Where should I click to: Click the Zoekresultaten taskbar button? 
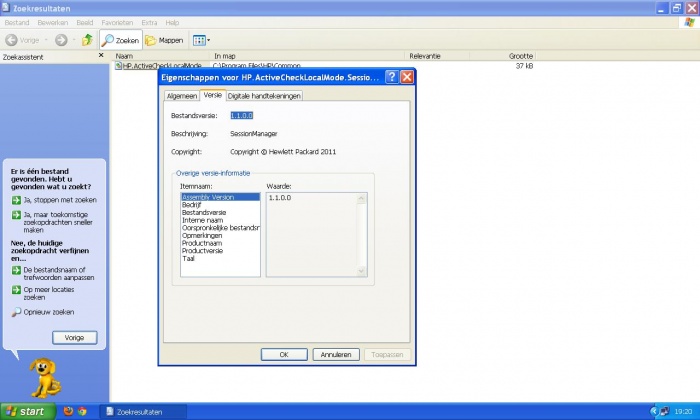142,412
